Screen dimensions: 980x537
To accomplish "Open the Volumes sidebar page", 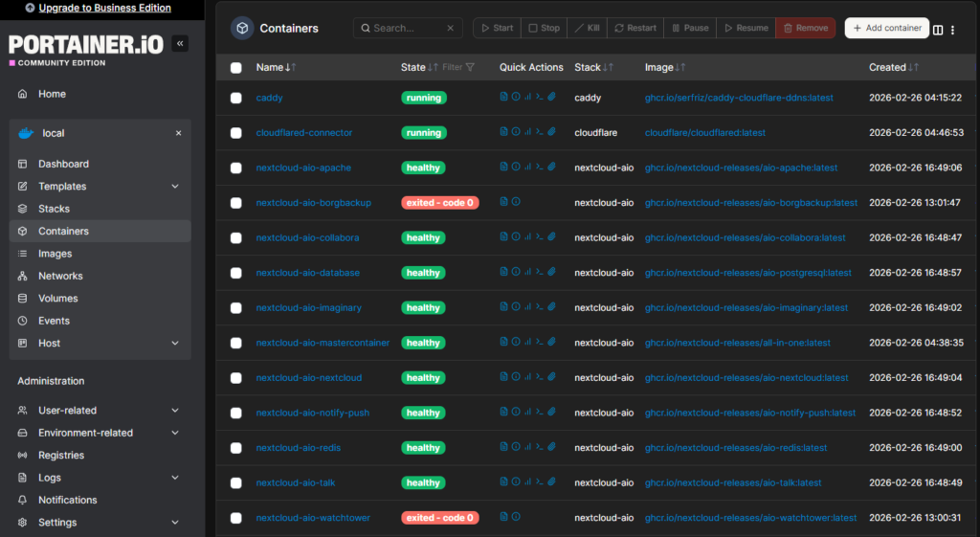I will pos(57,299).
